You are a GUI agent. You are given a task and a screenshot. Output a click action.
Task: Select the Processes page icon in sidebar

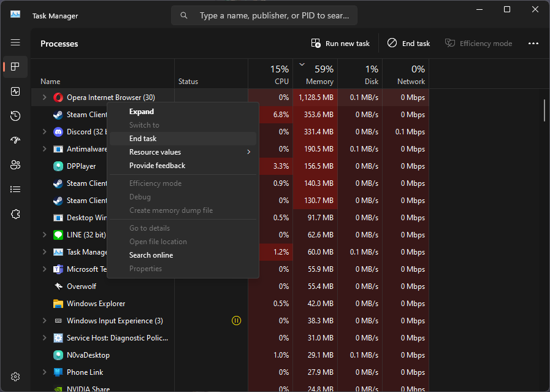(15, 67)
